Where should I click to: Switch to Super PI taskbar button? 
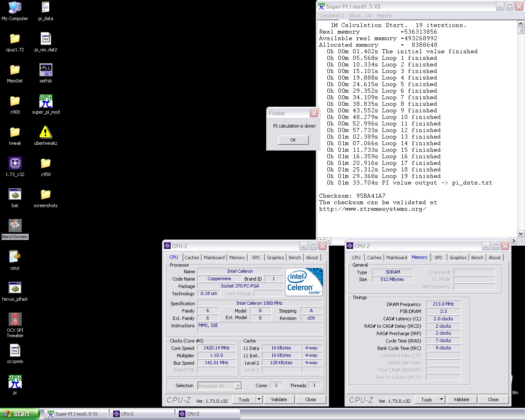[x=76, y=414]
